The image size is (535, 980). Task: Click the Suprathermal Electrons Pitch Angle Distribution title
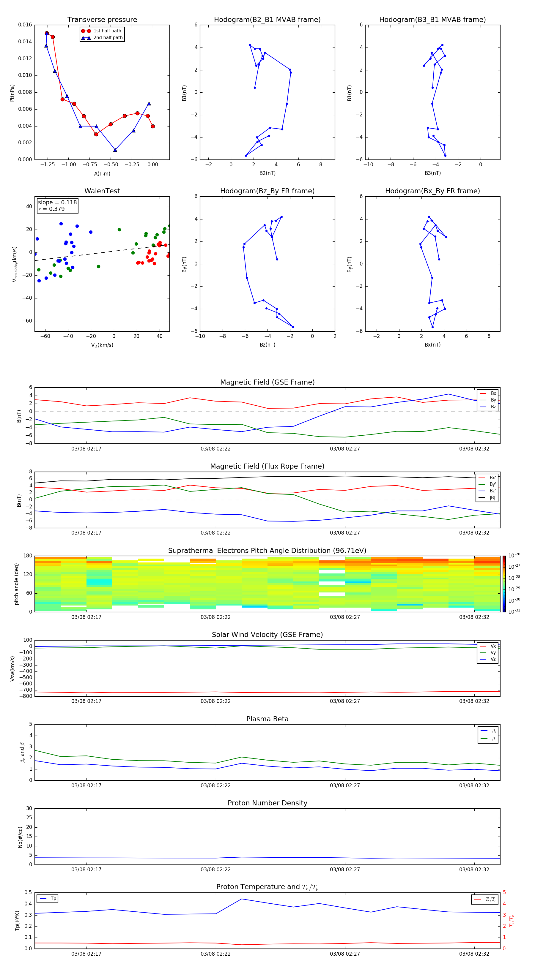(x=267, y=551)
